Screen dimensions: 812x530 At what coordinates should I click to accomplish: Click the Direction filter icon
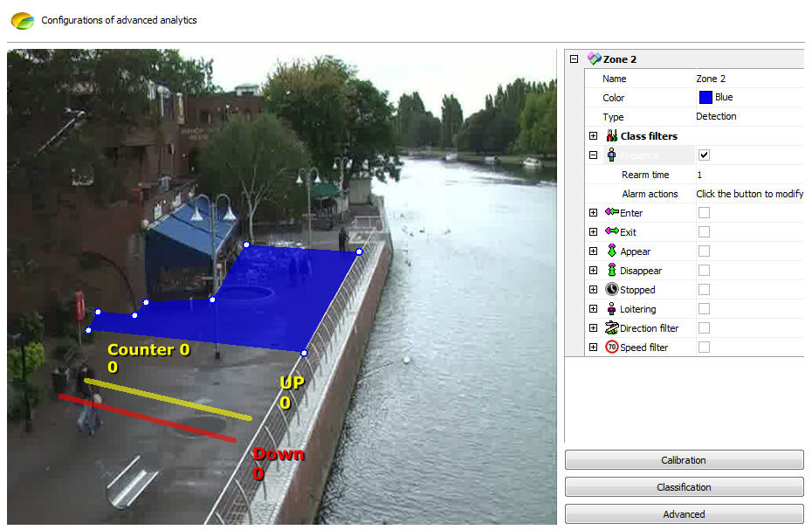click(x=611, y=328)
